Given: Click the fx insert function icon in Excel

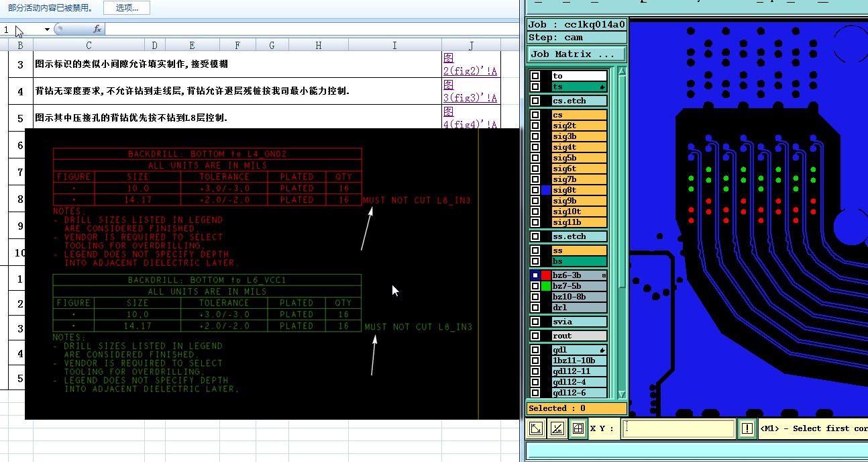Looking at the screenshot, I should [x=97, y=29].
